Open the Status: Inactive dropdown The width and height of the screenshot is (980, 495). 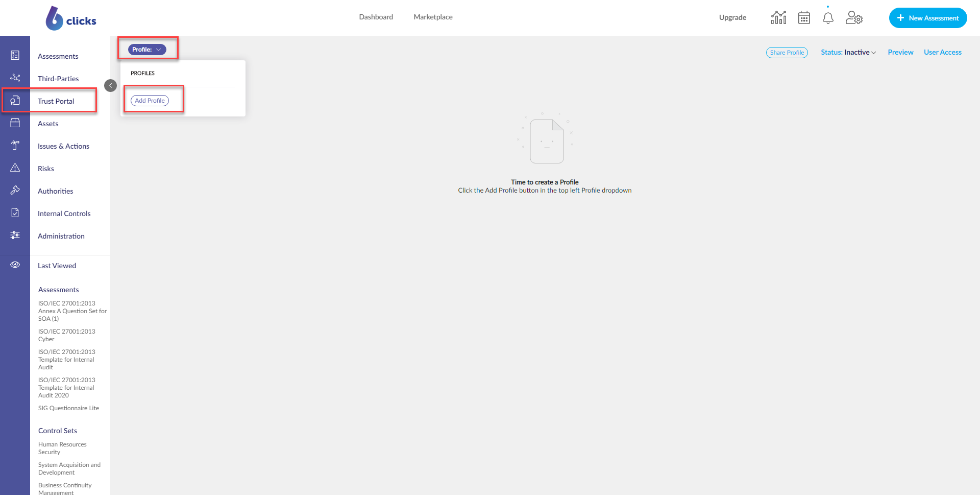pos(848,52)
